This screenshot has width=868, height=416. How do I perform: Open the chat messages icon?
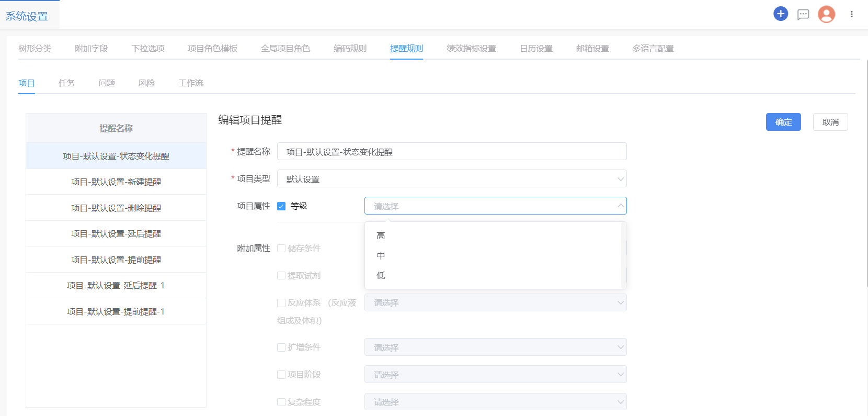[803, 15]
